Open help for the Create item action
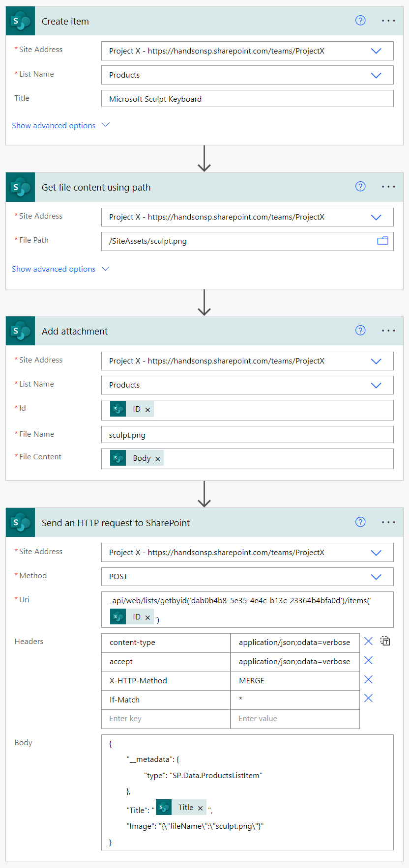The width and height of the screenshot is (409, 868). [360, 21]
